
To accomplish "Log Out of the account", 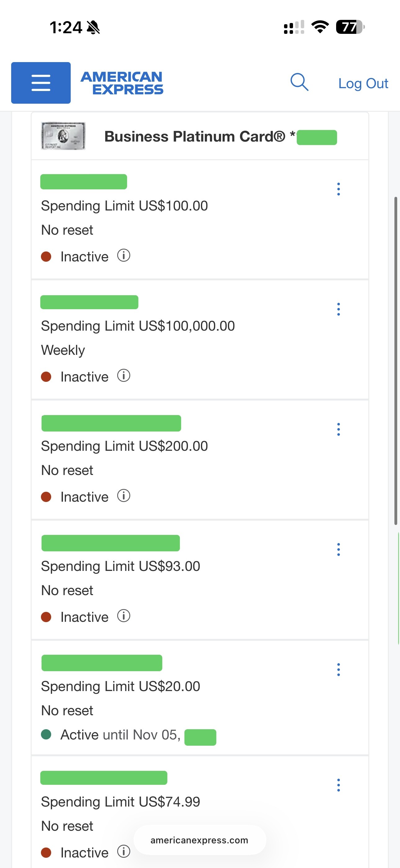I will [363, 83].
